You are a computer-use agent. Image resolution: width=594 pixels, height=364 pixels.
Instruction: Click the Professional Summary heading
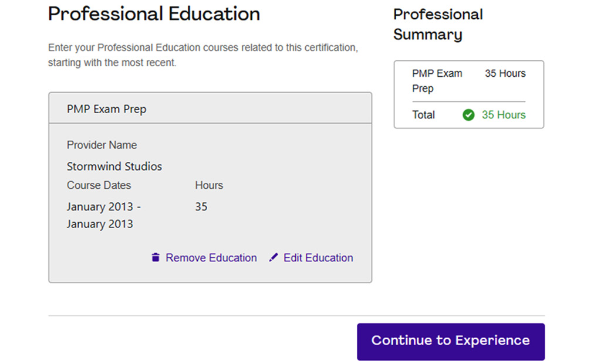point(438,25)
